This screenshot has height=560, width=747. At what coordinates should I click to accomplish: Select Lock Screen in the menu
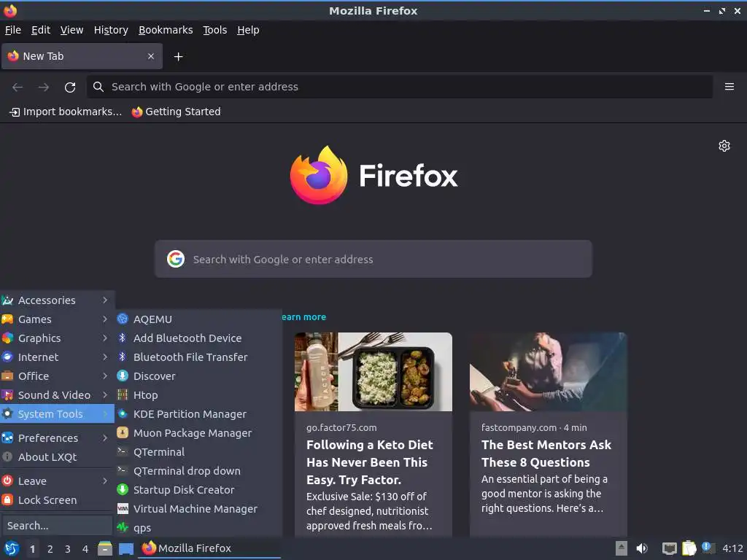(x=57, y=500)
